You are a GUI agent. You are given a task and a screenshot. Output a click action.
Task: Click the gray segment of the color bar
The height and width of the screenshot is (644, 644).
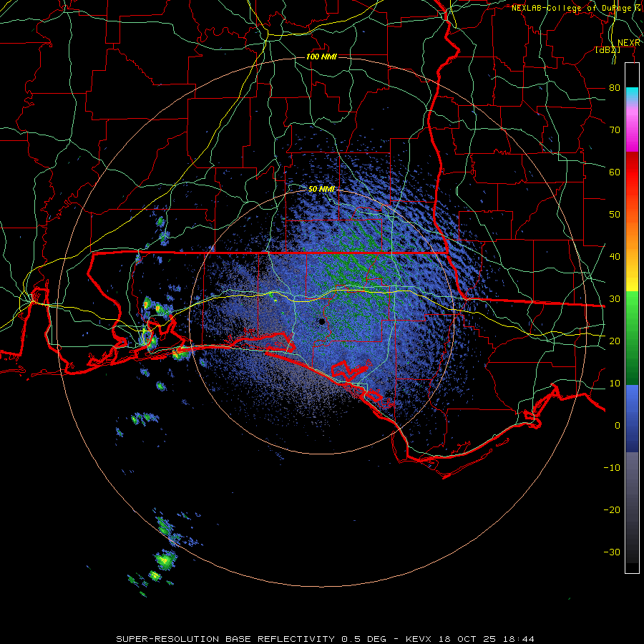tap(632, 484)
